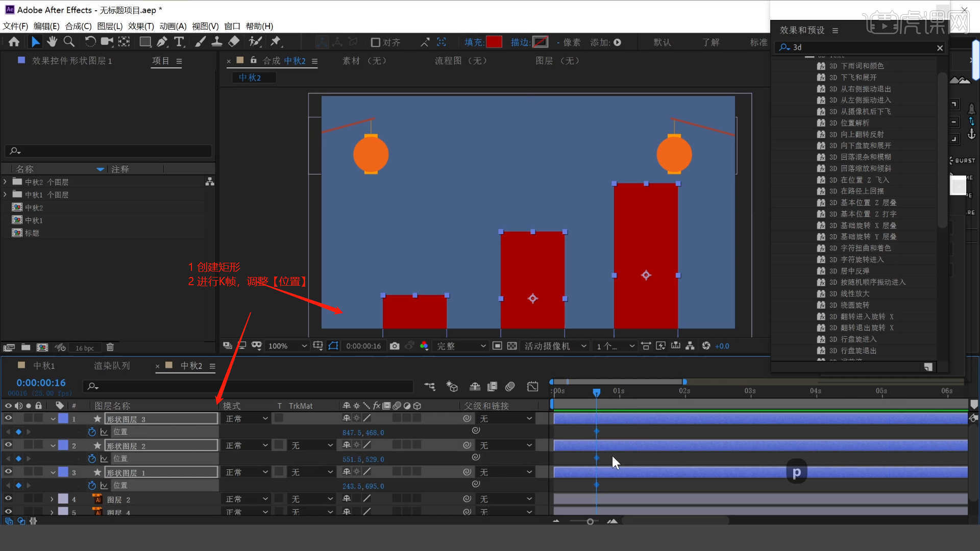Open the 合成(C) menu
980x551 pixels.
[x=78, y=26]
